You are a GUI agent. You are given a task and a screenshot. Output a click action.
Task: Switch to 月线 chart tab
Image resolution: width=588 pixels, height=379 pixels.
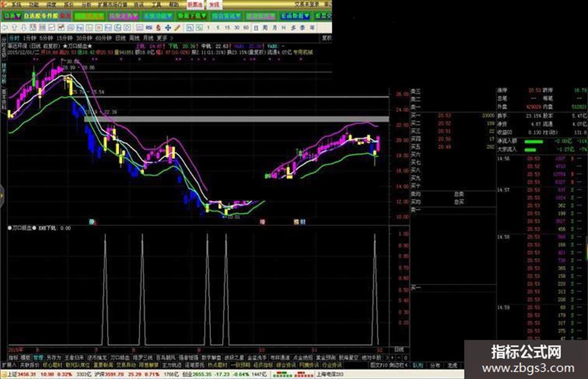pos(148,38)
